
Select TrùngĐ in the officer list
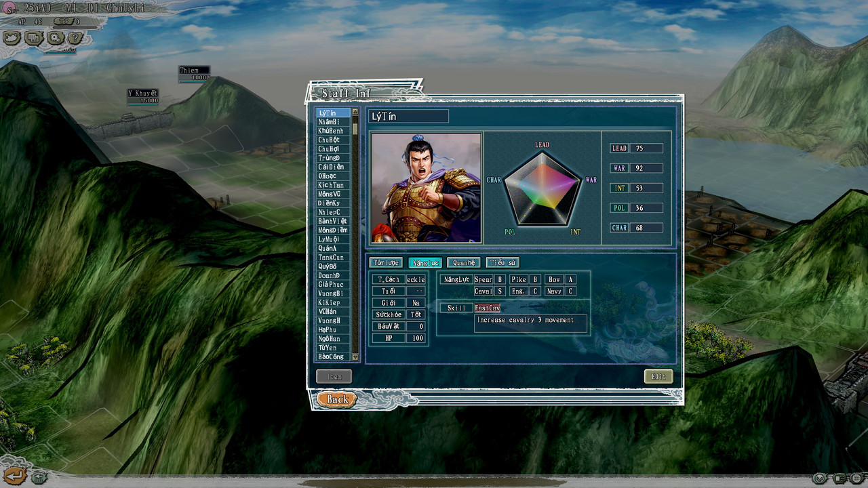click(333, 158)
